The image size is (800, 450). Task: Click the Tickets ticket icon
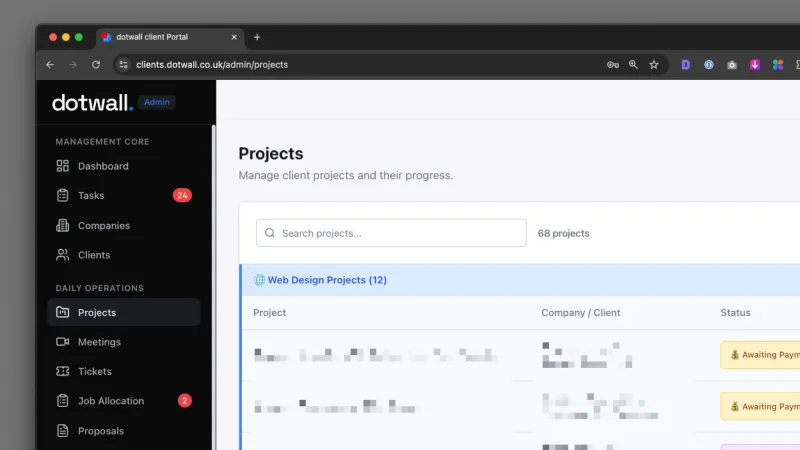tap(62, 371)
